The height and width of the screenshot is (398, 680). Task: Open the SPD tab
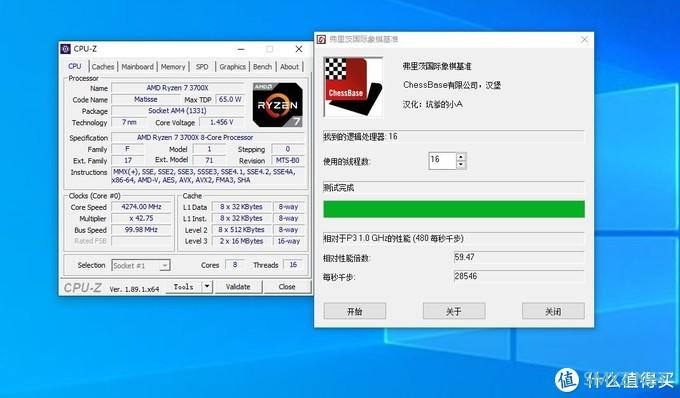point(202,67)
